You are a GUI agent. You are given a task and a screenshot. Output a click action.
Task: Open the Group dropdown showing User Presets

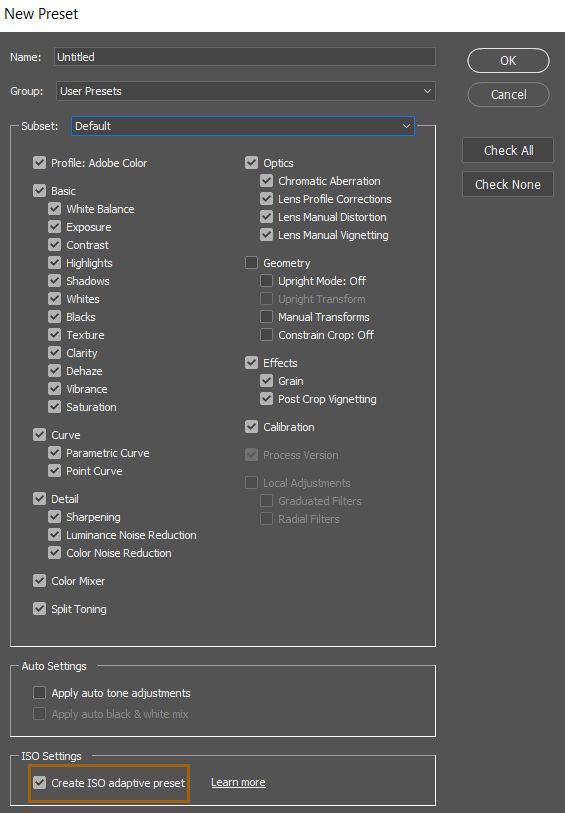245,91
